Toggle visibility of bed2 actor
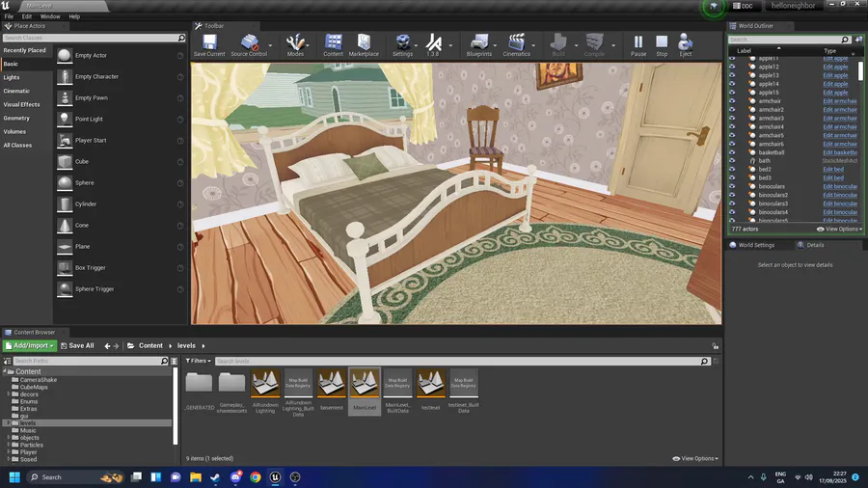Screen dimensions: 868x488 [732, 170]
